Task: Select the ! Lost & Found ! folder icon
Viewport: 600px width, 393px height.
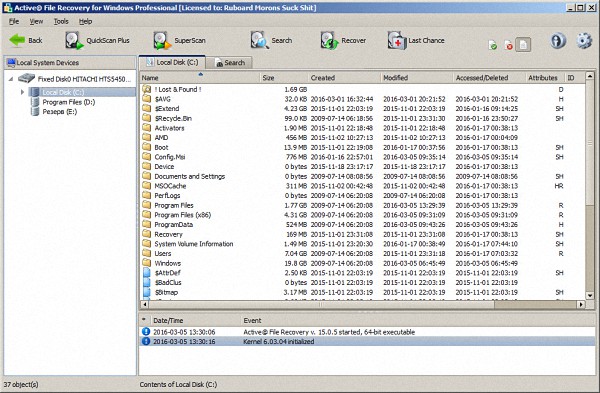Action: 147,89
